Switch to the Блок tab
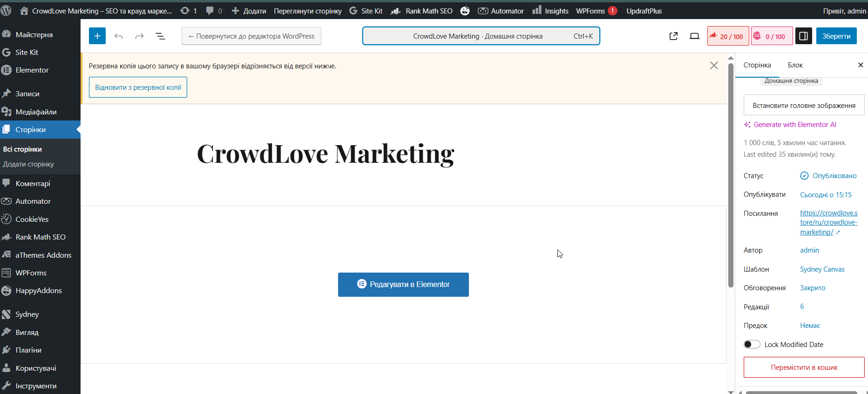The height and width of the screenshot is (394, 868). point(795,65)
